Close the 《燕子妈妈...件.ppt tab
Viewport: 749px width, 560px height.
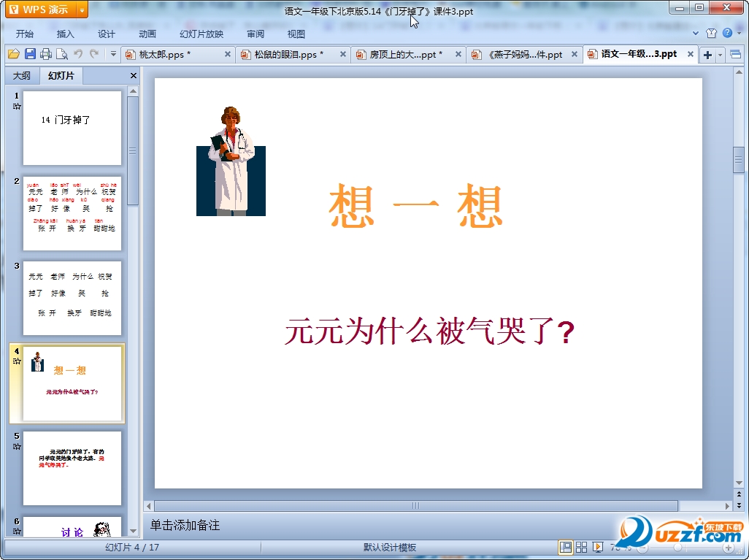tap(575, 55)
